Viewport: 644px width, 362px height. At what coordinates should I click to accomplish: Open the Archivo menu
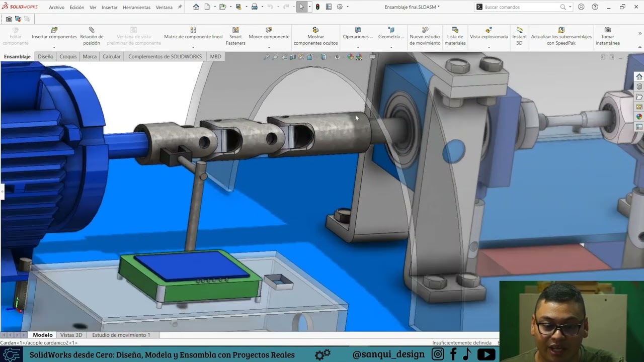pos(56,8)
